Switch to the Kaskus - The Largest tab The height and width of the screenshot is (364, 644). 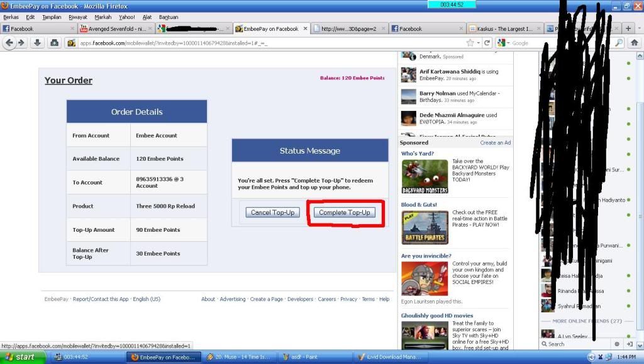[504, 28]
